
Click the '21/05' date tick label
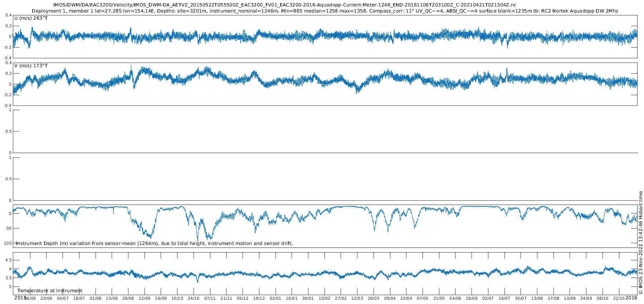coord(439,298)
